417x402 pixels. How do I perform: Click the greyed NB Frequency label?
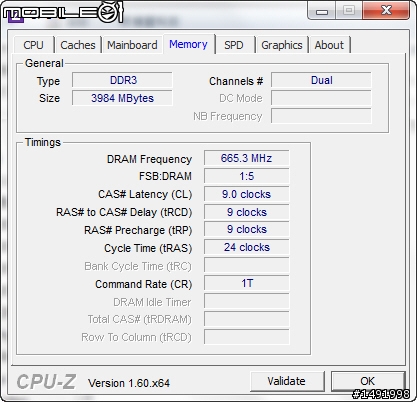coord(228,116)
